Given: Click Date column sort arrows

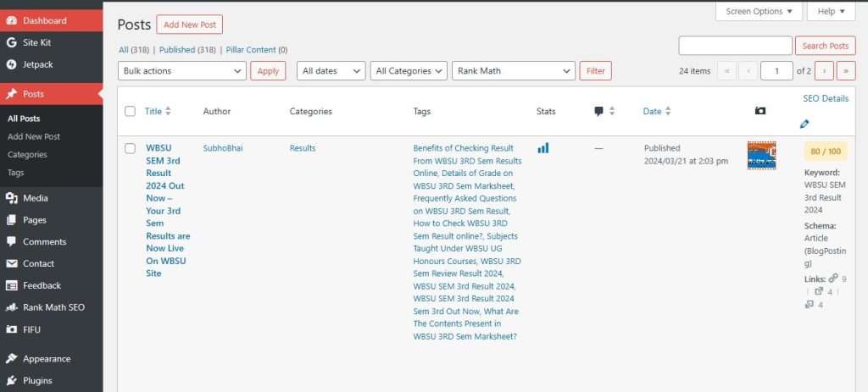Looking at the screenshot, I should click(668, 111).
